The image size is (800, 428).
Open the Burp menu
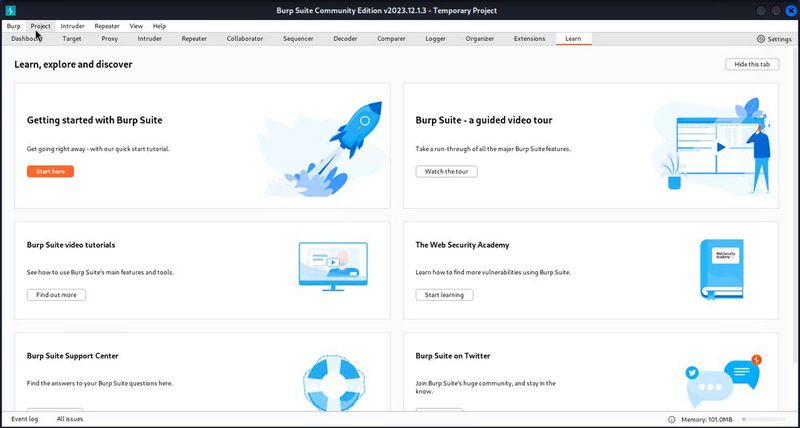click(13, 26)
